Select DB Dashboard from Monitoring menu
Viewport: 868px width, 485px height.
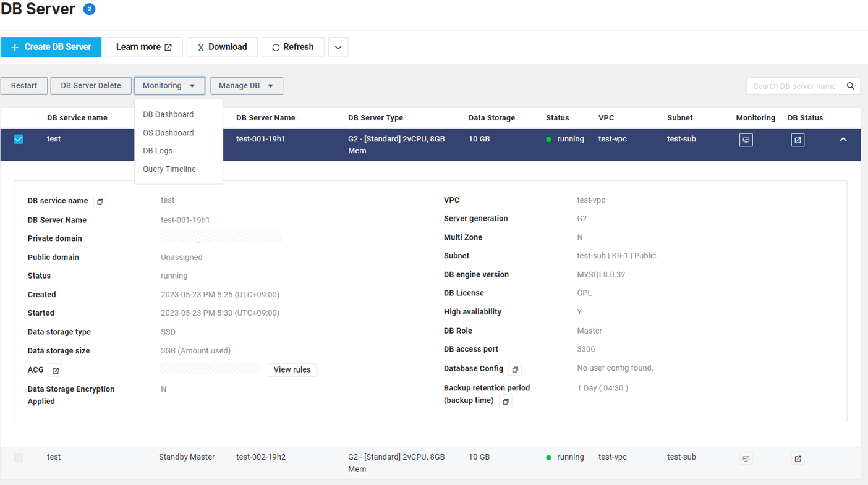[x=168, y=114]
